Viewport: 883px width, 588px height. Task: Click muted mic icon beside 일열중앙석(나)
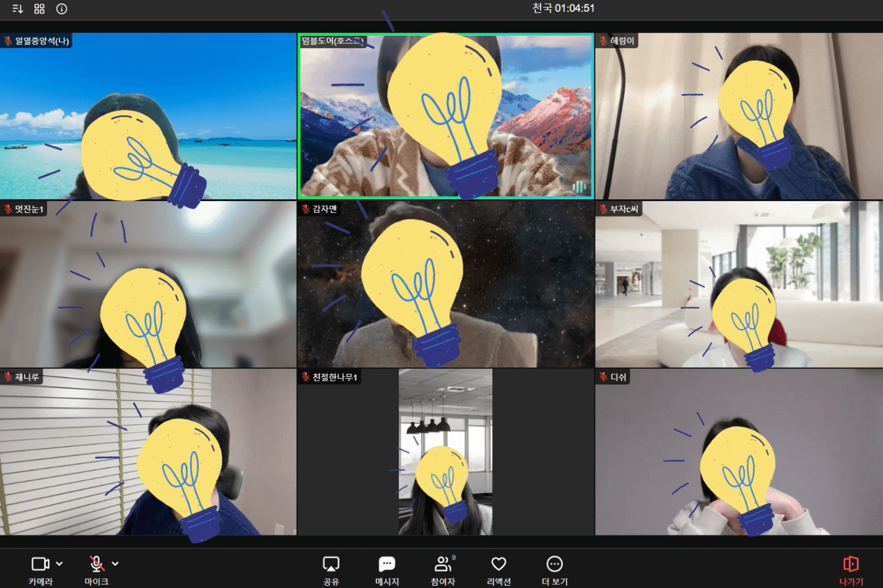tap(8, 41)
